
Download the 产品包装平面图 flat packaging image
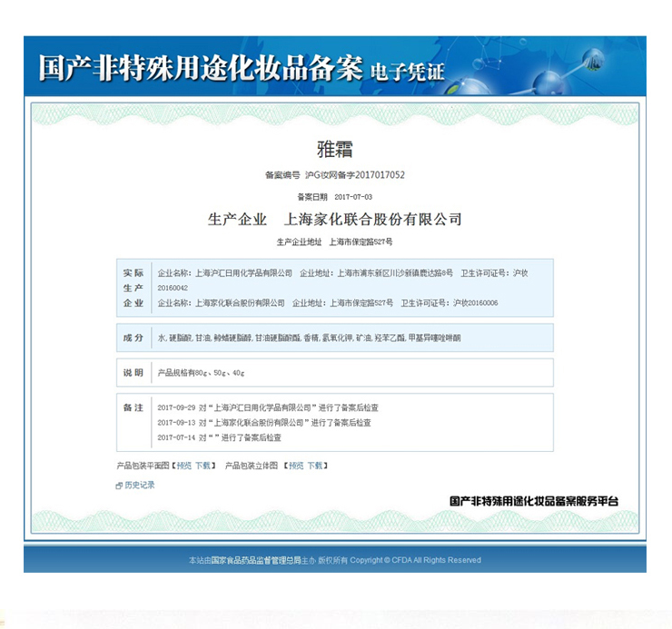tap(203, 466)
